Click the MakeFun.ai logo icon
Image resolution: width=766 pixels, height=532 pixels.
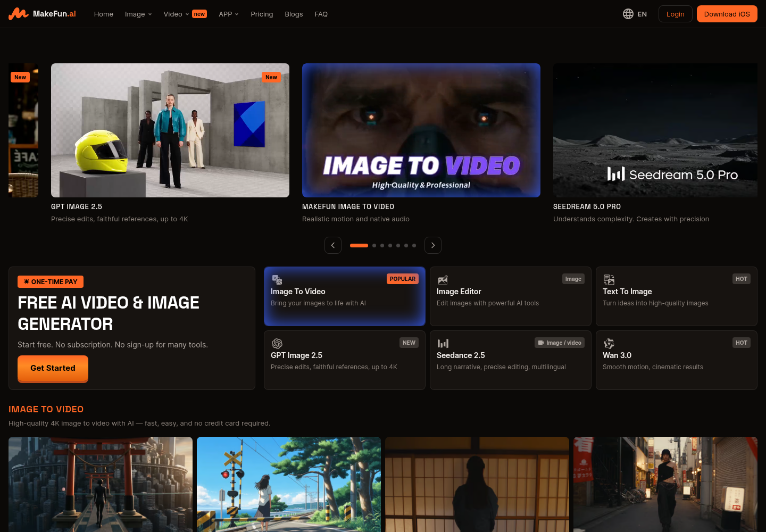pos(19,14)
